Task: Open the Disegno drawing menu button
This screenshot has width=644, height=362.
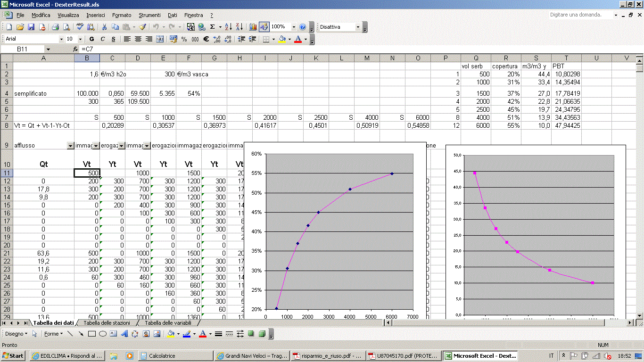Action: tap(16, 334)
